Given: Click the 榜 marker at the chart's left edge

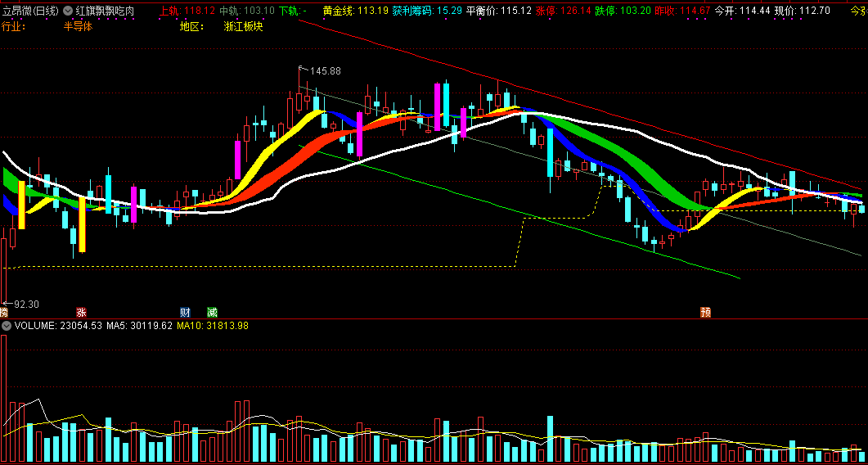Looking at the screenshot, I should (4, 313).
